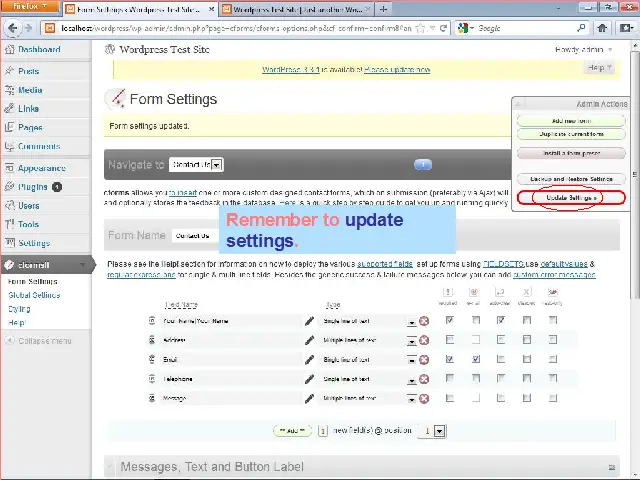The width and height of the screenshot is (640, 480).
Task: Click the pencil icon for the Email field
Action: click(x=309, y=359)
